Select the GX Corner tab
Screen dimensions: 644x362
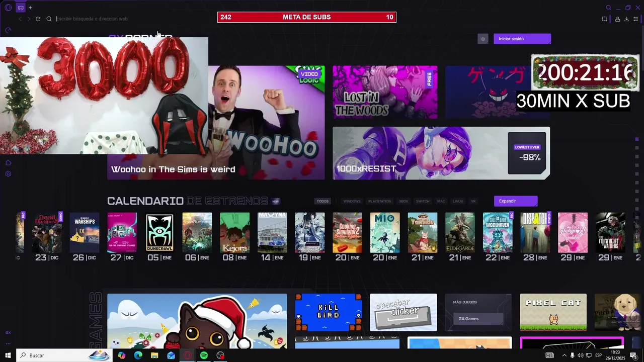(21, 8)
